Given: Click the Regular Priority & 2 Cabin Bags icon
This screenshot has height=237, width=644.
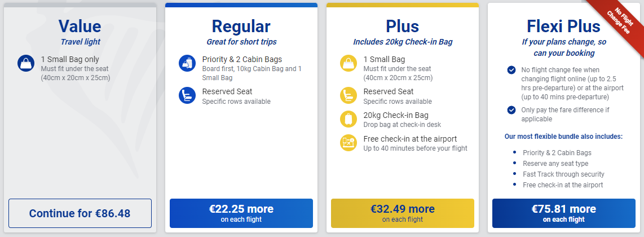Looking at the screenshot, I should pyautogui.click(x=187, y=63).
